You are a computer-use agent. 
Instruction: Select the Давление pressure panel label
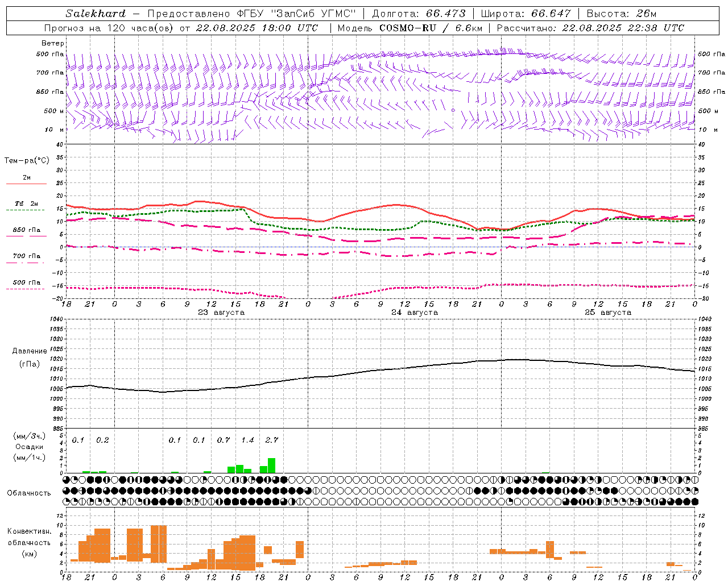click(x=30, y=351)
